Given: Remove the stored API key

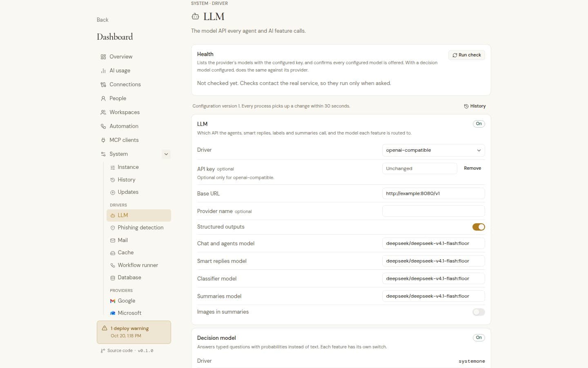Looking at the screenshot, I should (472, 168).
